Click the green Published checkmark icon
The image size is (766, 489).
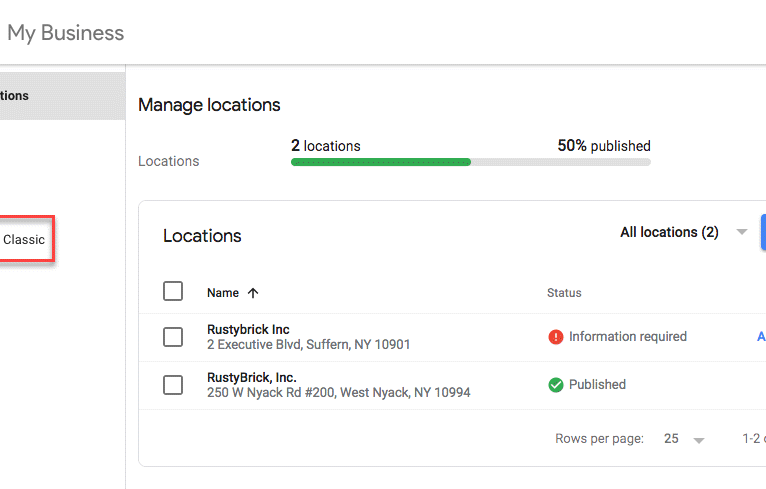click(556, 385)
